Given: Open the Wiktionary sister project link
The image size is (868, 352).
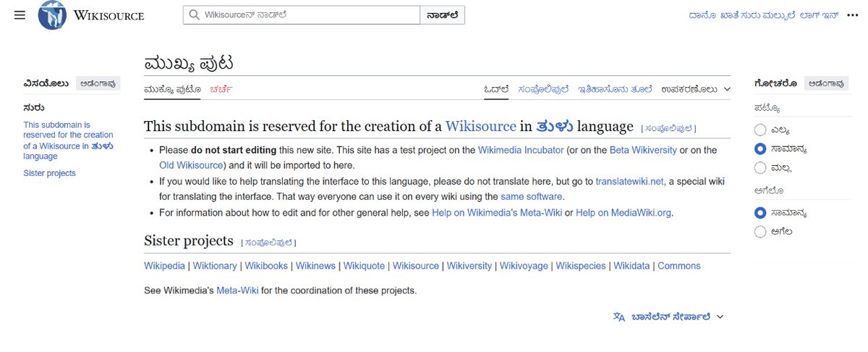Looking at the screenshot, I should [x=215, y=266].
